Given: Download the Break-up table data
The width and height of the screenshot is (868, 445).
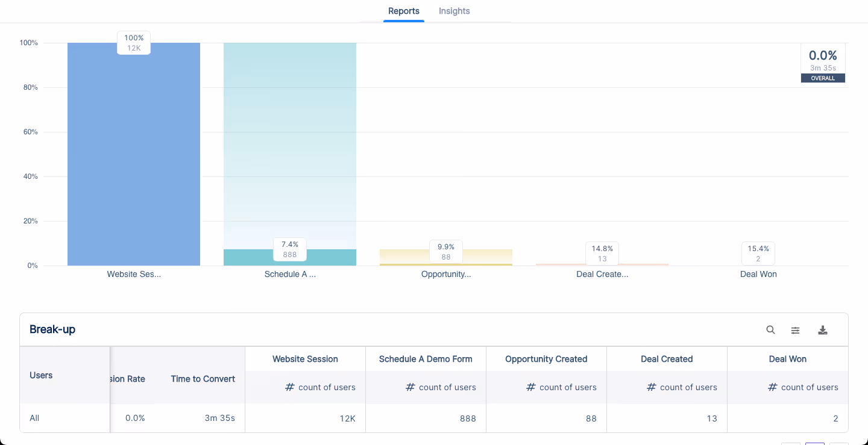Looking at the screenshot, I should pyautogui.click(x=823, y=330).
